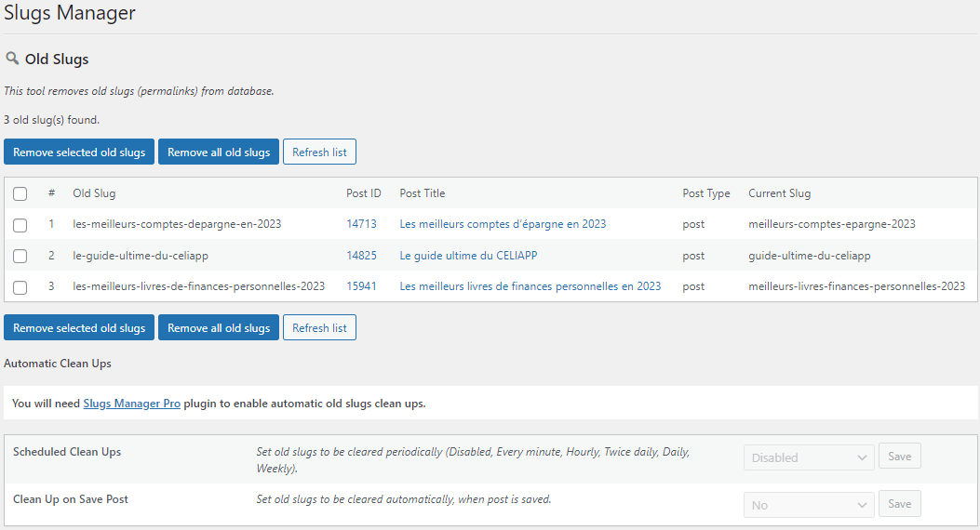Image resolution: width=980 pixels, height=530 pixels.
Task: Expand the Clean Up on Save Post dropdown
Action: click(809, 505)
